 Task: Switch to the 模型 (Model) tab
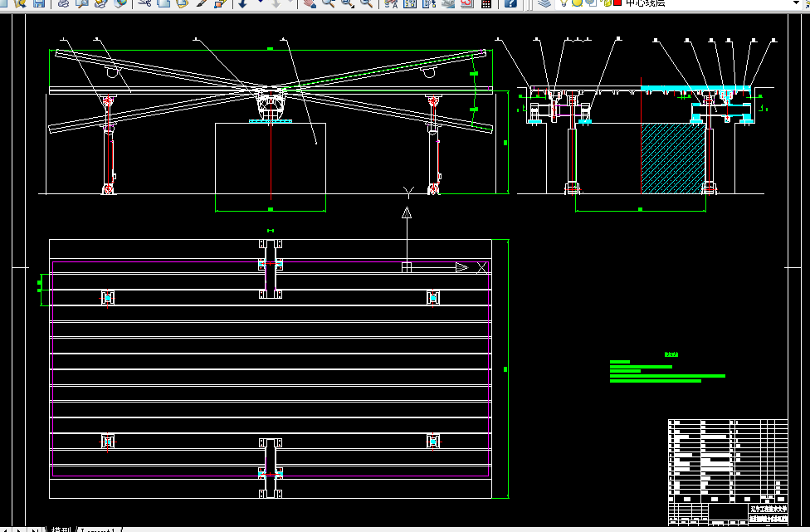tap(61, 530)
